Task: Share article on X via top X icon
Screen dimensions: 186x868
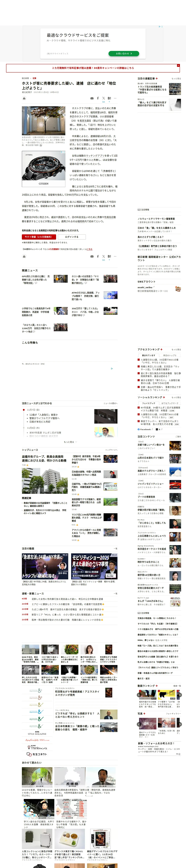Action: point(104,98)
